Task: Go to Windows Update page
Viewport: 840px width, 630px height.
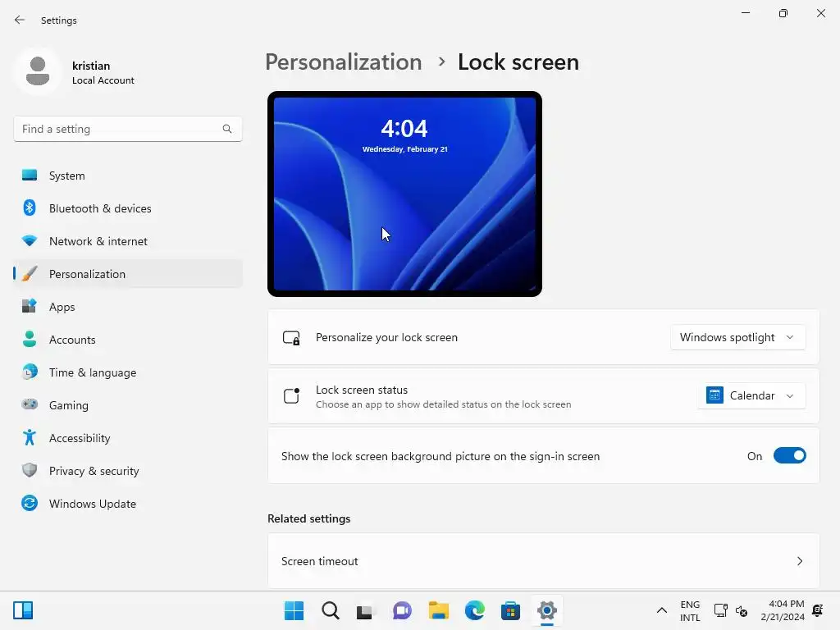Action: (x=128, y=504)
